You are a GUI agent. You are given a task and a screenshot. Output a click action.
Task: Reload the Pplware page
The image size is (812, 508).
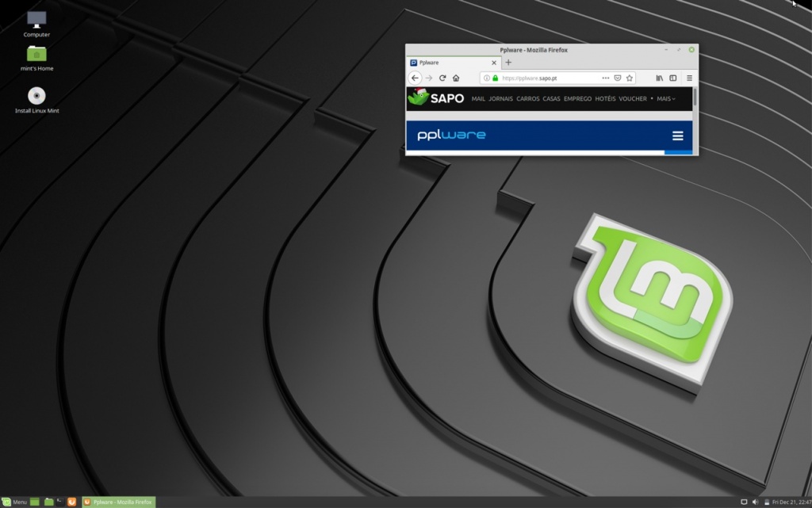click(x=442, y=78)
